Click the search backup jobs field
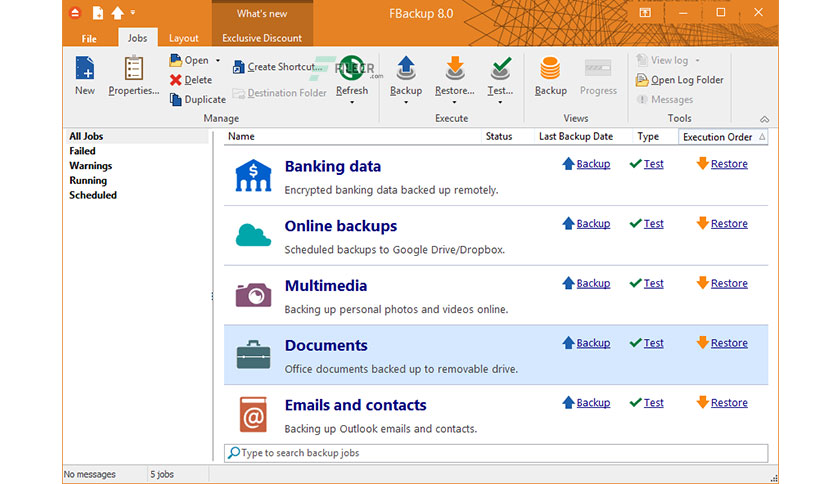 tap(500, 453)
